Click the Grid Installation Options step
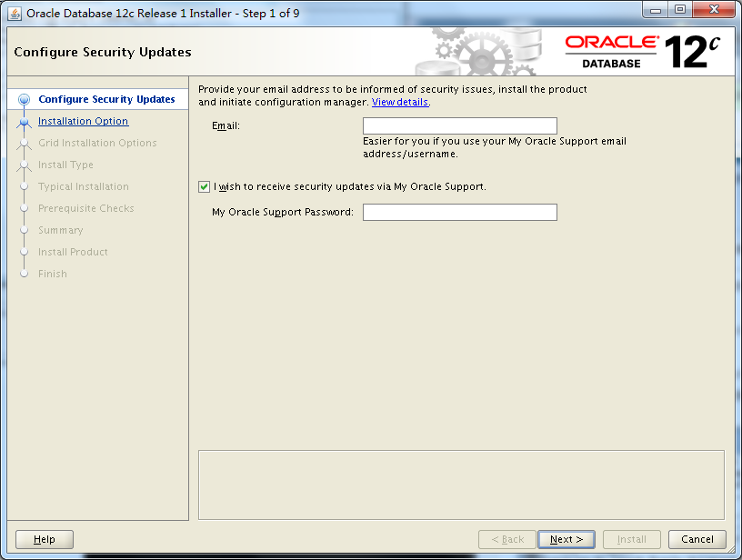 pyautogui.click(x=97, y=143)
